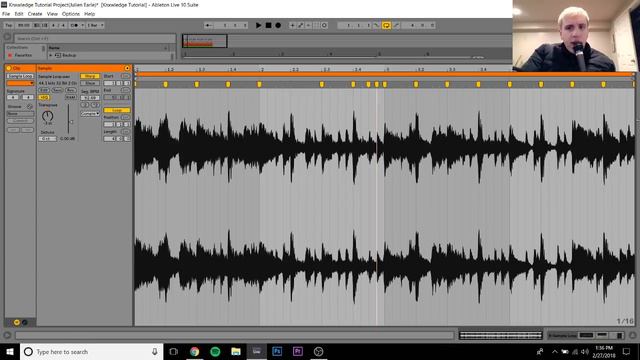Toggle the Punch-In switch icon
The height and width of the screenshot is (360, 640).
coord(377,25)
